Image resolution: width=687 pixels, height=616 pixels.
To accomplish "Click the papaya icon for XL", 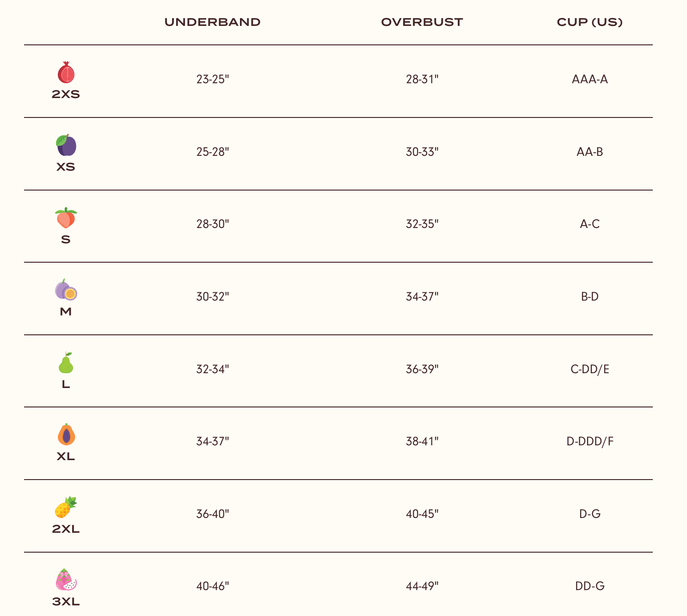I will coord(66,435).
